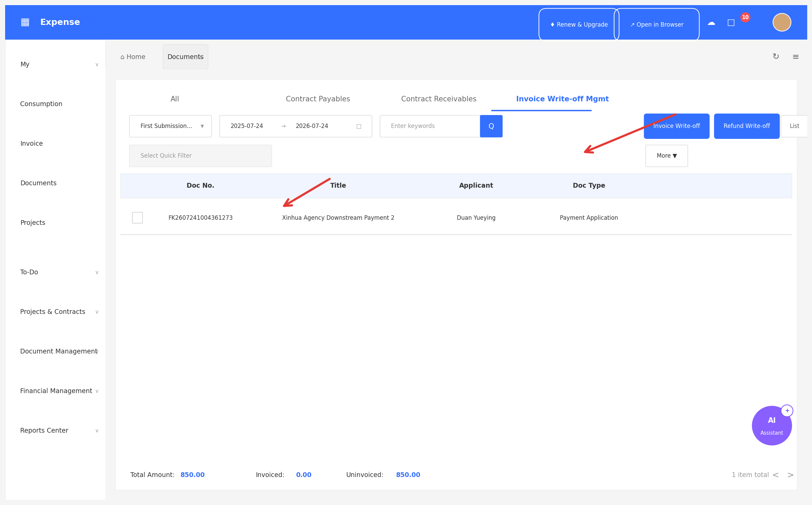Viewport: 812px width, 505px height.
Task: Click the Invoice Write-off button
Action: [x=676, y=126]
